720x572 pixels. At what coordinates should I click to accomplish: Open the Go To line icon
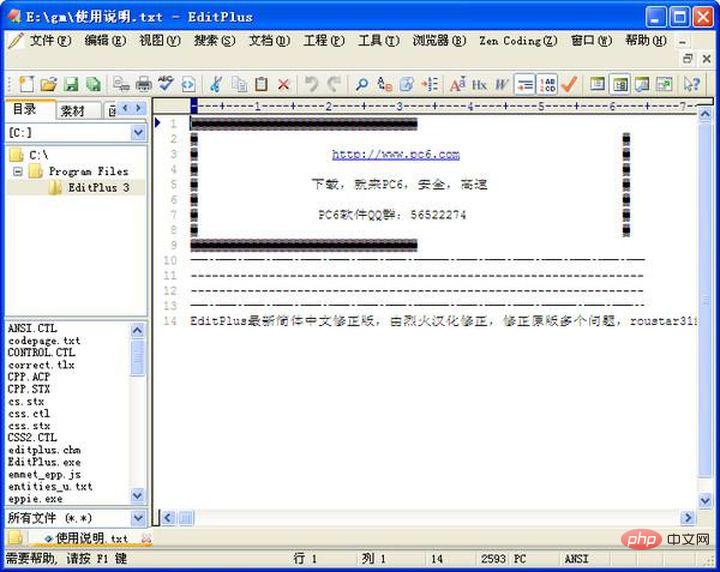click(430, 84)
